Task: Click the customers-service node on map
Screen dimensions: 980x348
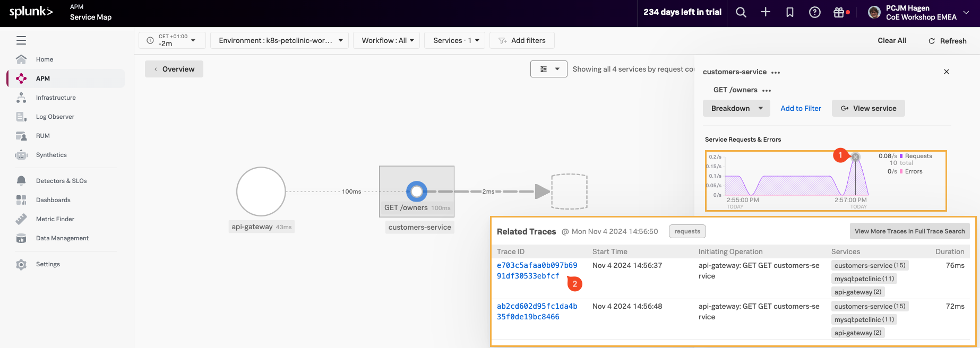Action: coord(417,192)
